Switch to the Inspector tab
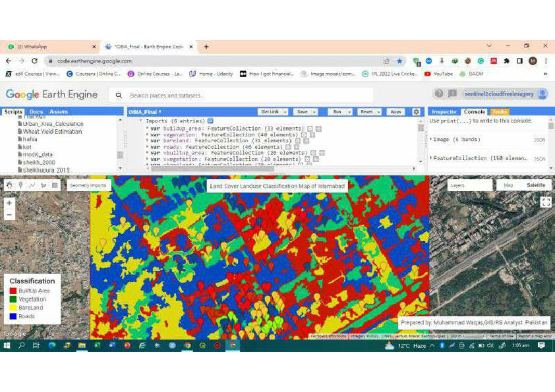Screen dimensions: 555x392 (x=444, y=112)
